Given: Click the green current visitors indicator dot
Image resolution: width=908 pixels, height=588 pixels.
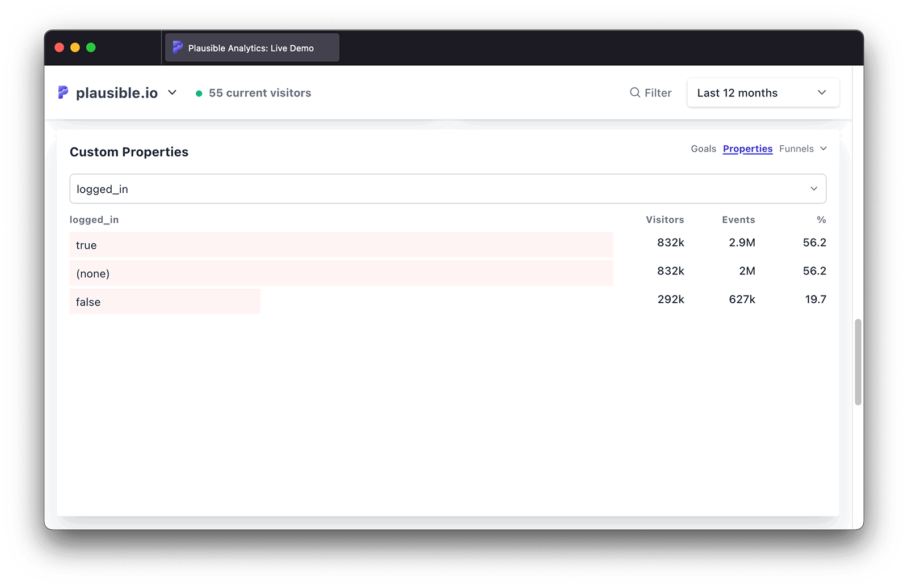Looking at the screenshot, I should [x=199, y=93].
